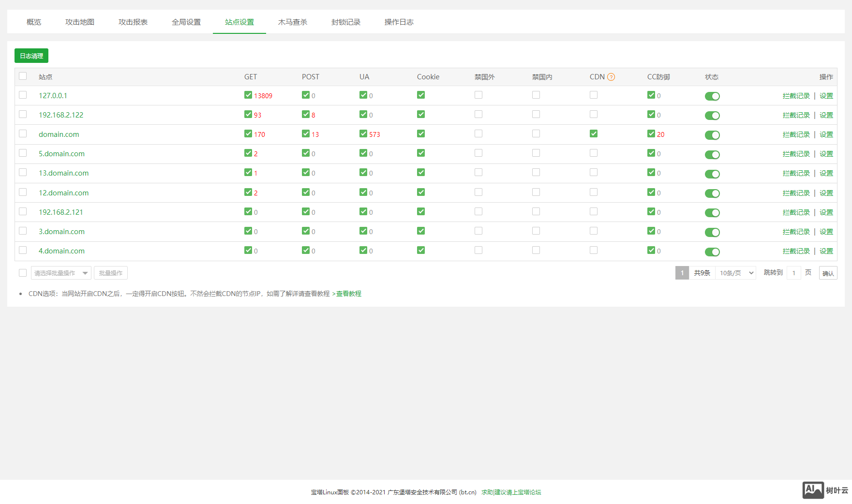This screenshot has width=852, height=504.
Task: Open 设置 for the 4.domain.com site
Action: tap(826, 252)
